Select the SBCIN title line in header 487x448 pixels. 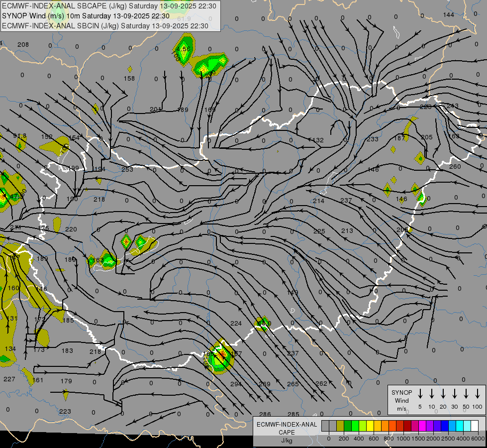[x=105, y=26]
